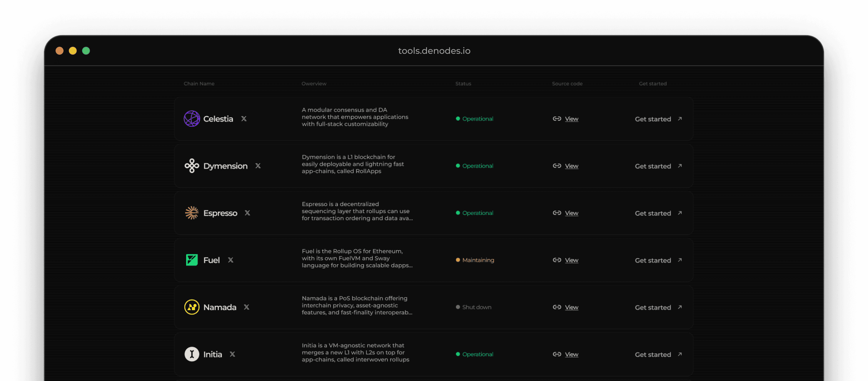Click the Overview column header
Screen dimensions: 868x381
314,83
